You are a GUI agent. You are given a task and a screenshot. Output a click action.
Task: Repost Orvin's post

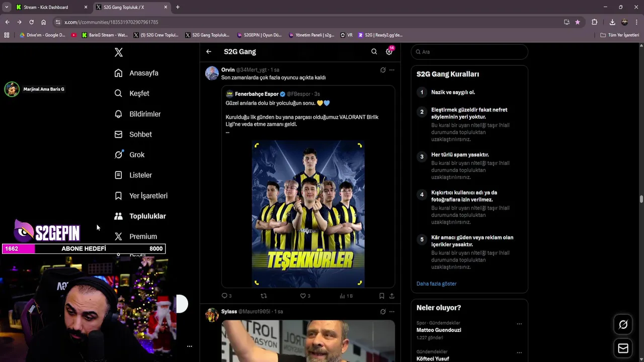[264, 296]
